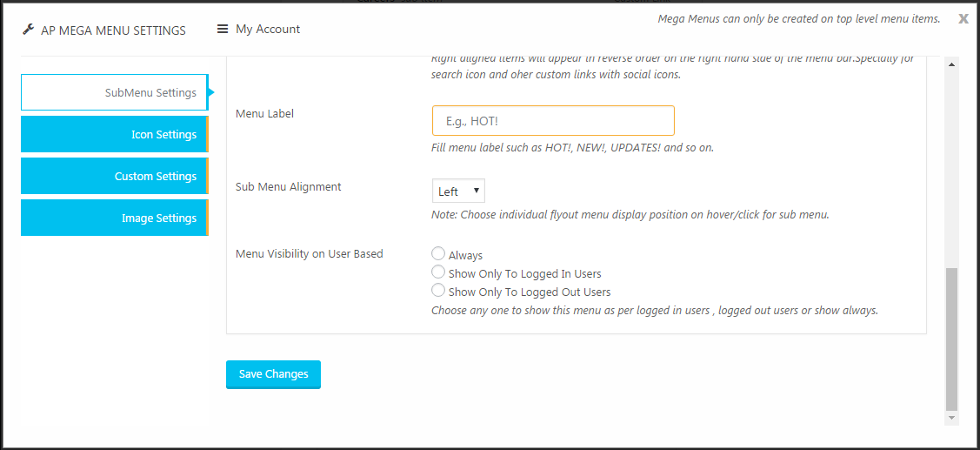This screenshot has width=980, height=450.
Task: Click the vertical scrollbar thumb
Action: pyautogui.click(x=951, y=339)
